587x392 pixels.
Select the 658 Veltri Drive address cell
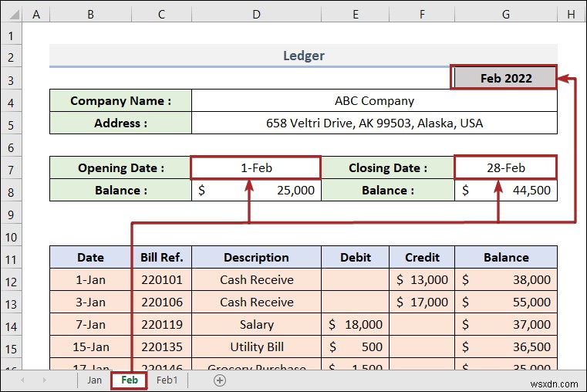click(374, 123)
